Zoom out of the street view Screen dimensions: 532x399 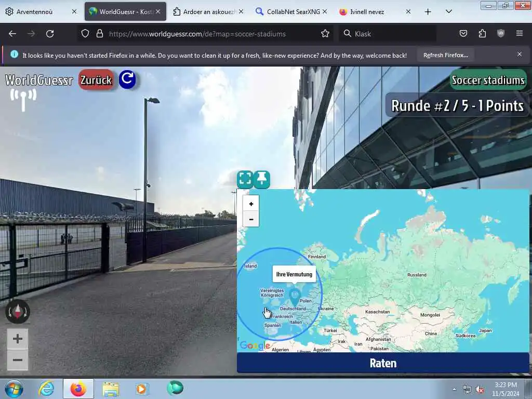coord(18,360)
